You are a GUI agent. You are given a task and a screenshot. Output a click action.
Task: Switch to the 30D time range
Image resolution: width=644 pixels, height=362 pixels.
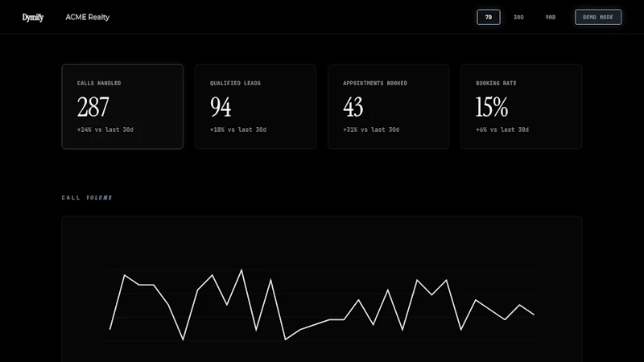point(518,17)
